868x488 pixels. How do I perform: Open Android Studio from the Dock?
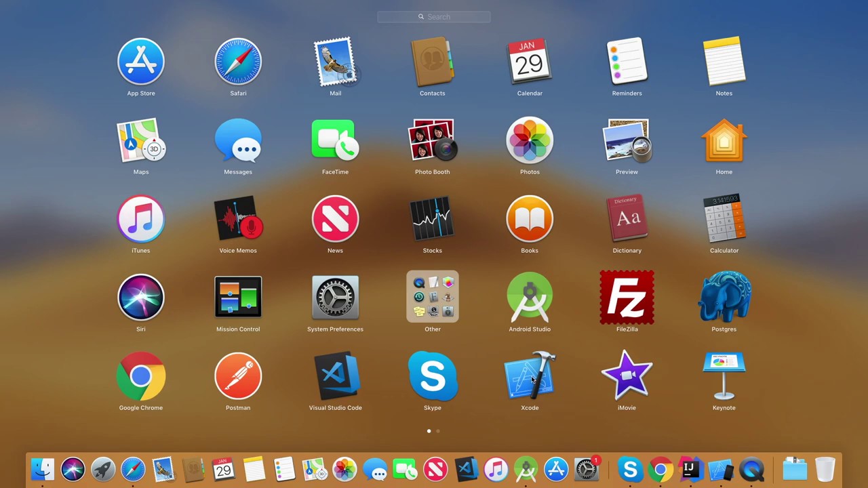click(x=526, y=469)
